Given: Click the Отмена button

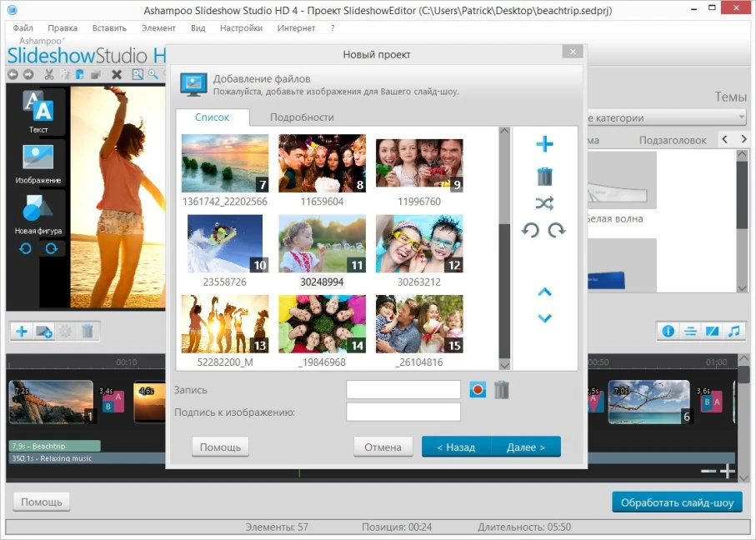Looking at the screenshot, I should (383, 447).
